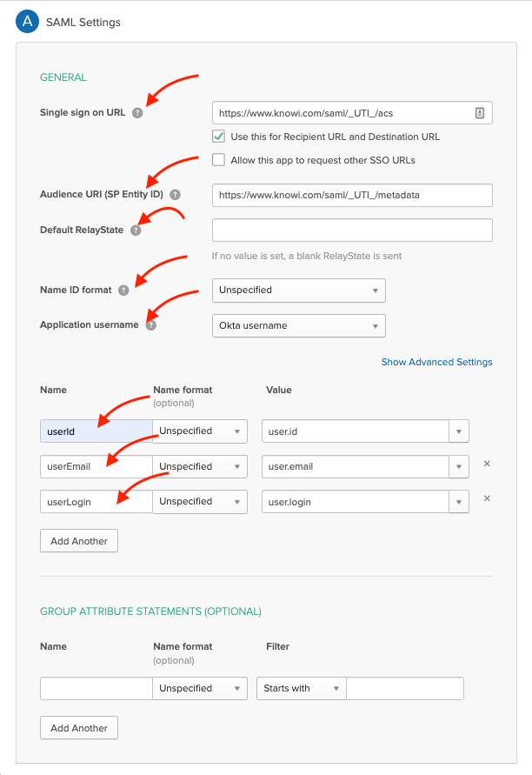Expand the Application username dropdown
This screenshot has height=775, width=532.
[298, 325]
